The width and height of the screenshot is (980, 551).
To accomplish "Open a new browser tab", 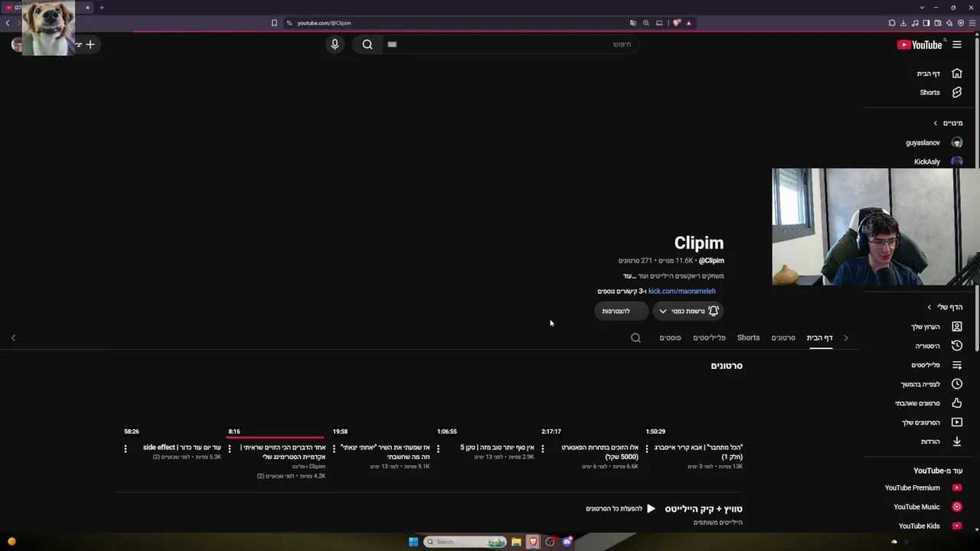I will (x=102, y=8).
